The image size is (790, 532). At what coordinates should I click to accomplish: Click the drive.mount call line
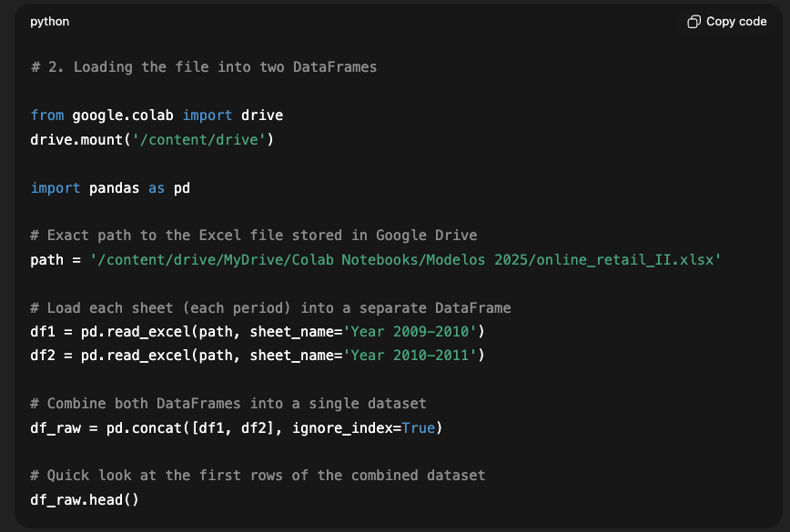[x=152, y=139]
